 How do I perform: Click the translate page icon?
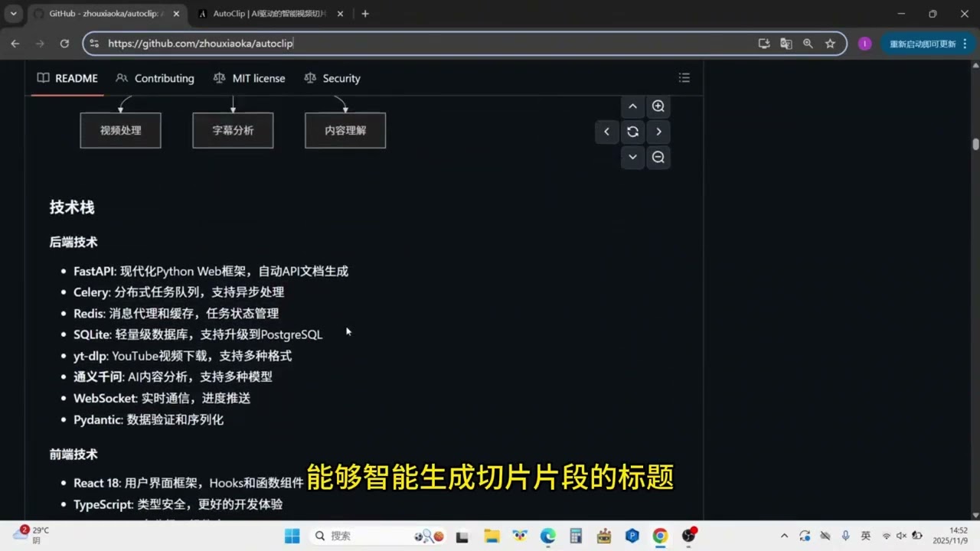click(x=786, y=44)
